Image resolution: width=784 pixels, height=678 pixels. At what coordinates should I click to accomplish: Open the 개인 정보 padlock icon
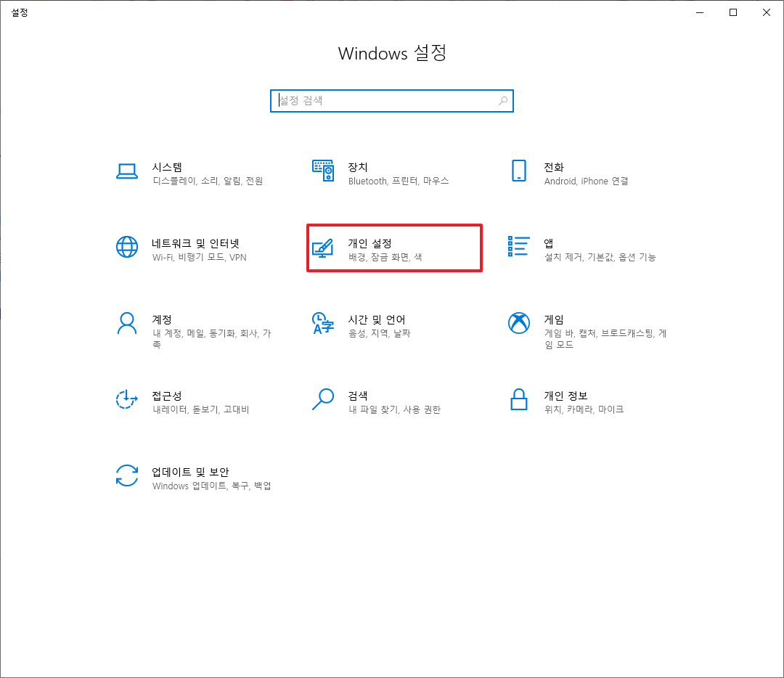click(x=519, y=399)
